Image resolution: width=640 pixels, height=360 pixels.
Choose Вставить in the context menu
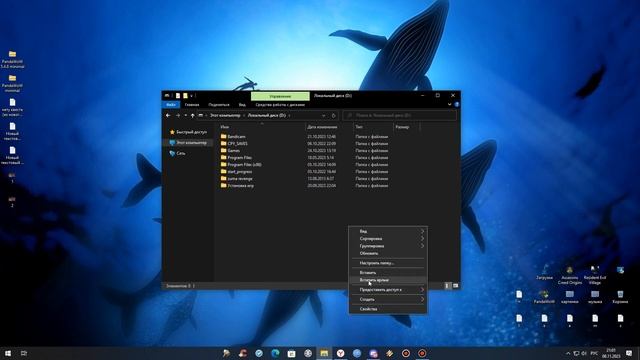point(388,273)
